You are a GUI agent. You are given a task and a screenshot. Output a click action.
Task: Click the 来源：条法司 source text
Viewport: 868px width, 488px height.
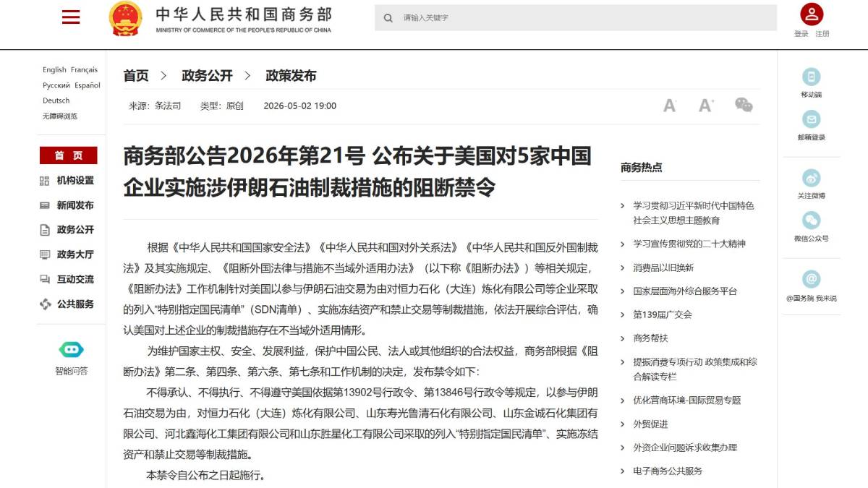pyautogui.click(x=155, y=106)
